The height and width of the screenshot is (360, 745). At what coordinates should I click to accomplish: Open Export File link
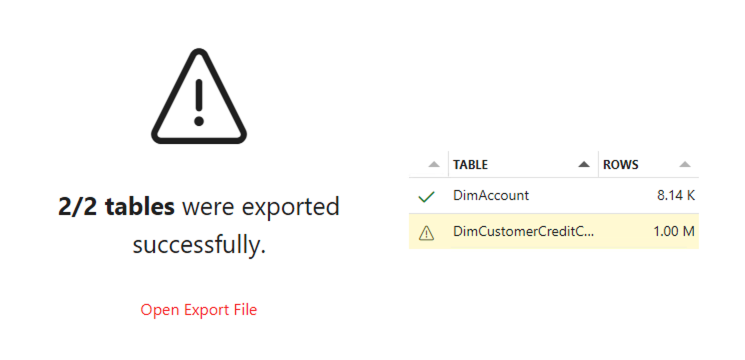coord(199,310)
